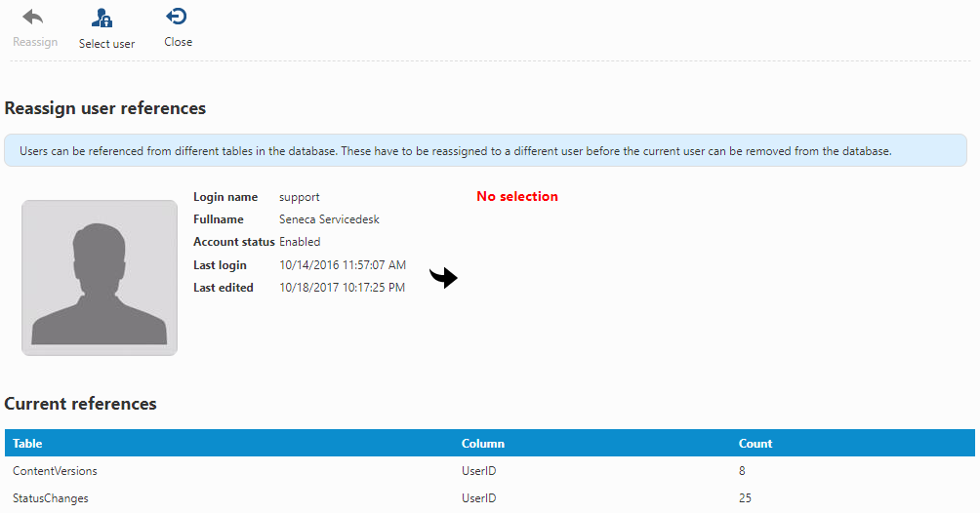980x513 pixels.
Task: Click the 'Reassign user references' heading
Action: (x=105, y=108)
